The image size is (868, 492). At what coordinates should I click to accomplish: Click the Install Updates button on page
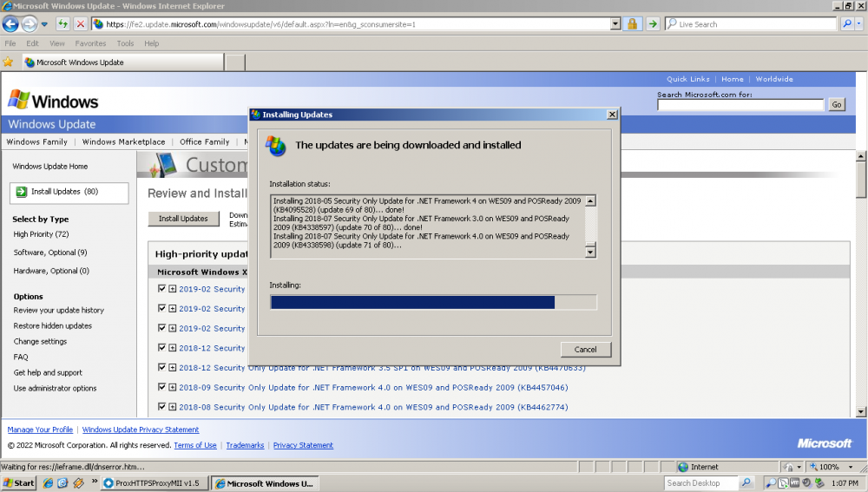[x=183, y=219]
